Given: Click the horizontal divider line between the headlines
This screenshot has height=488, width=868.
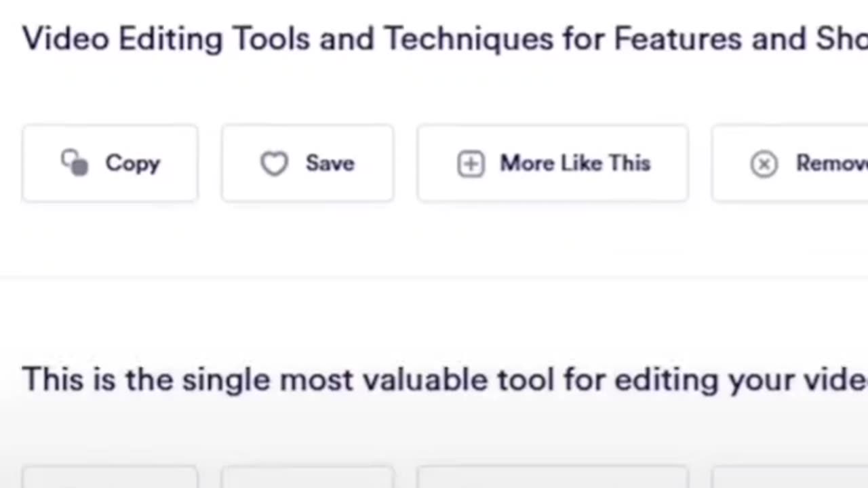Looking at the screenshot, I should pos(434,277).
